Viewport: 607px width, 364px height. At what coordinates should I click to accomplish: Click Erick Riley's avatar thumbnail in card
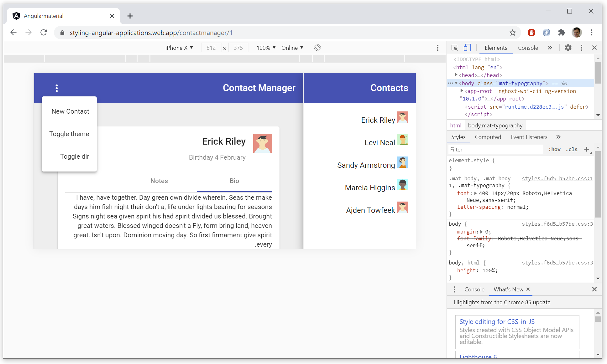pos(262,143)
